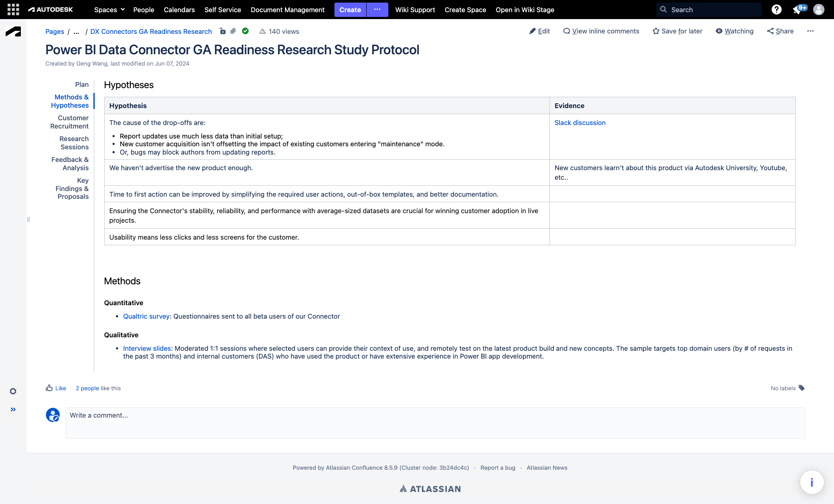Open the attachments paperclip icon
This screenshot has height=504, width=834.
(233, 31)
